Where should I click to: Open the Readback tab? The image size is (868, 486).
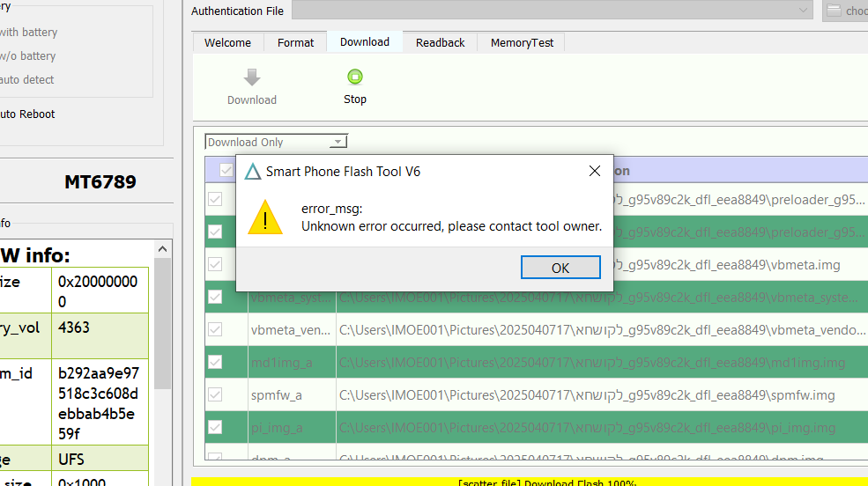click(440, 42)
